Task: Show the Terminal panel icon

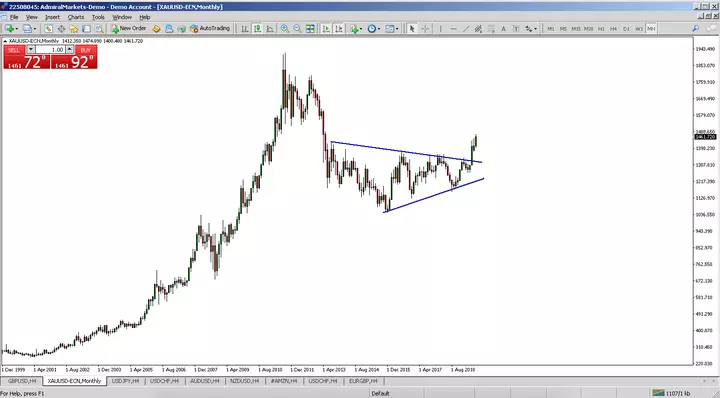Action: (86, 28)
